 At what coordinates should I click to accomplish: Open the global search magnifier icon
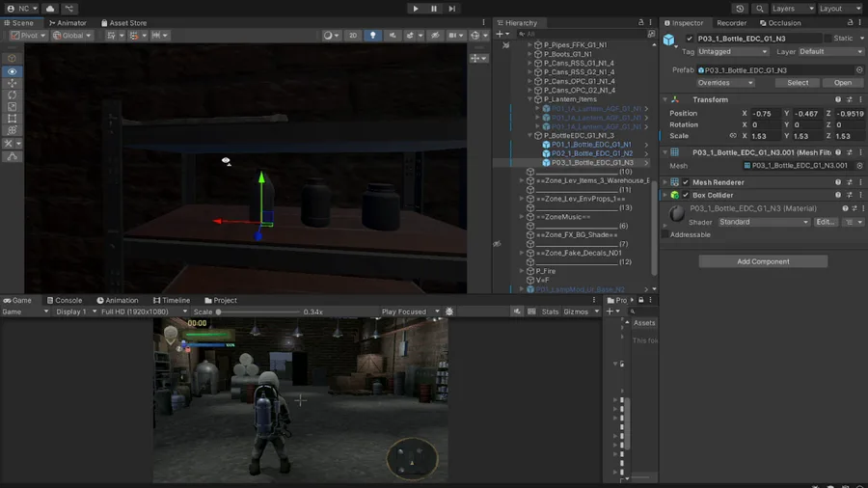click(x=760, y=9)
